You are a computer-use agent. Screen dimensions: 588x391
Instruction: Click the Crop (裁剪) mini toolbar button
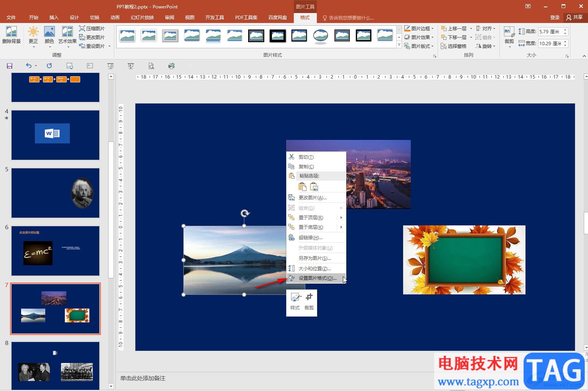click(309, 302)
